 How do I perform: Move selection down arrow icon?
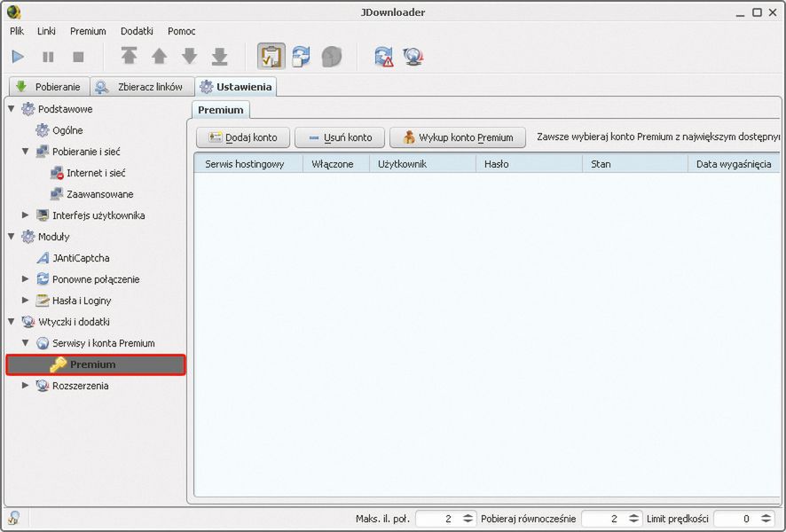tap(190, 56)
